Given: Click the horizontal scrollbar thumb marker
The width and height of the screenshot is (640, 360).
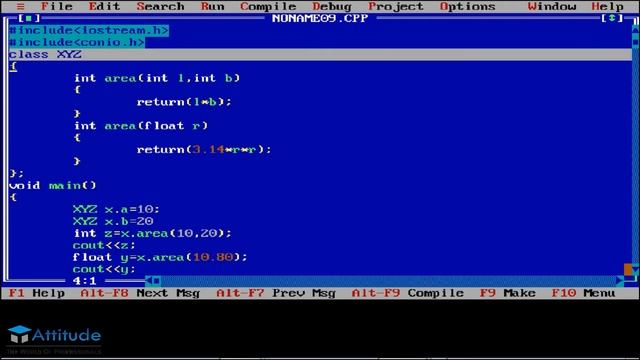Looking at the screenshot, I should [x=157, y=281].
